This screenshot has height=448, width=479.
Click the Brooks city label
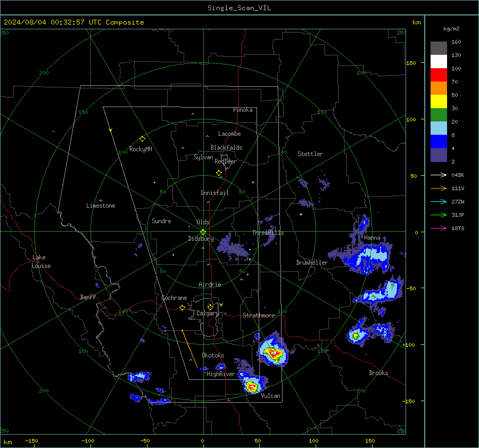pos(378,373)
